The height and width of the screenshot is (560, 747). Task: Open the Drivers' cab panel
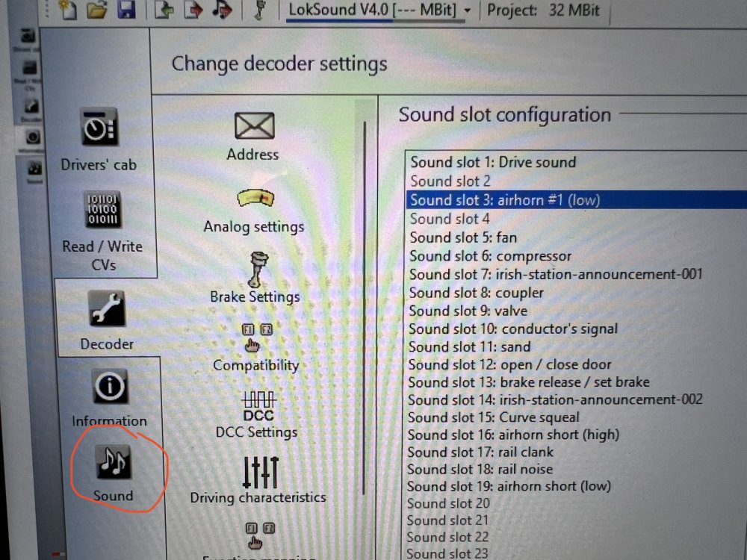(x=99, y=140)
